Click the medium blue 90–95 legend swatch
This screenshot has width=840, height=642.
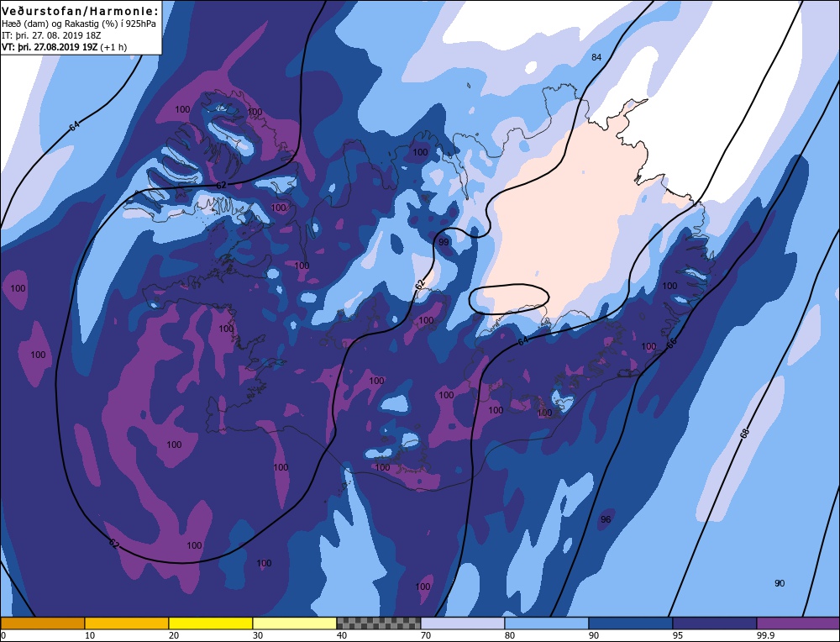pyautogui.click(x=631, y=624)
